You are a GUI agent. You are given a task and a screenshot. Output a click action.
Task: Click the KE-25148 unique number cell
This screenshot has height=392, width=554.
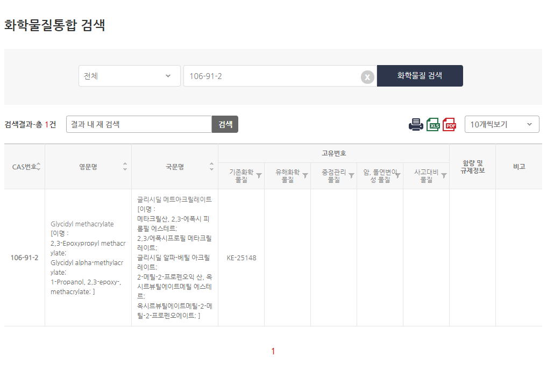click(x=242, y=258)
